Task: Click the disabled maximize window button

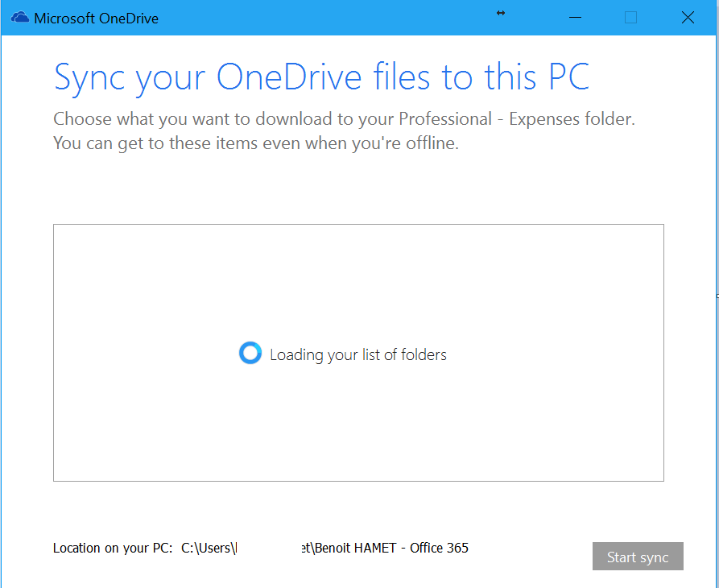Action: pos(630,18)
